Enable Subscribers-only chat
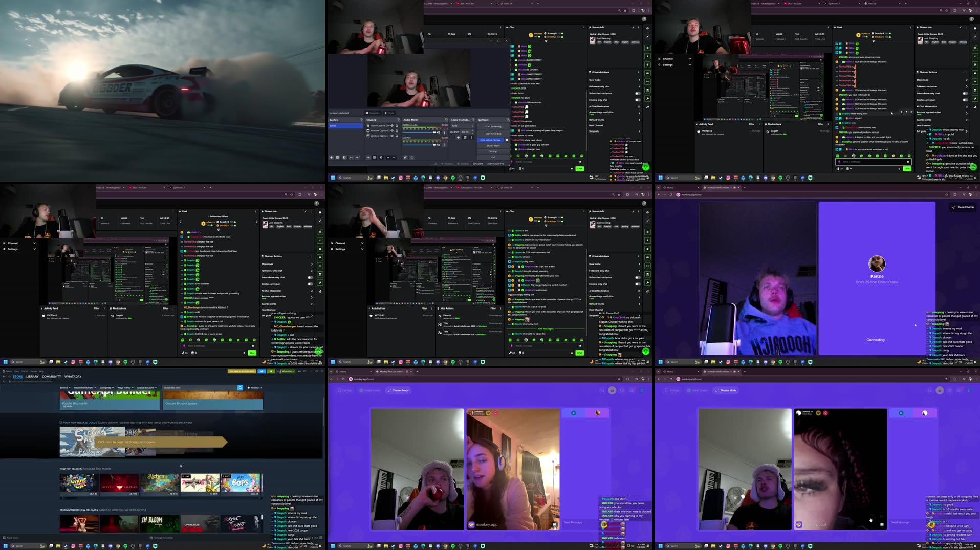 pyautogui.click(x=638, y=93)
